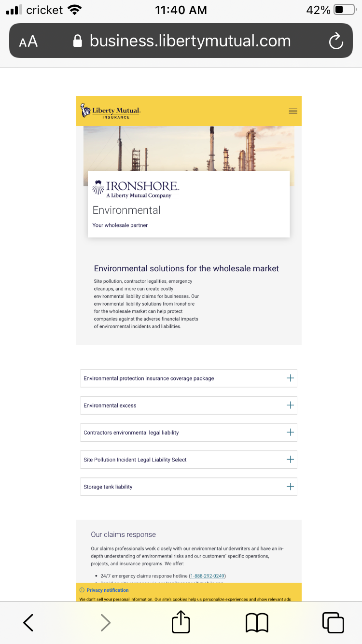Expand Environmental protection insurance coverage package plus
This screenshot has height=644, width=362.
[290, 378]
